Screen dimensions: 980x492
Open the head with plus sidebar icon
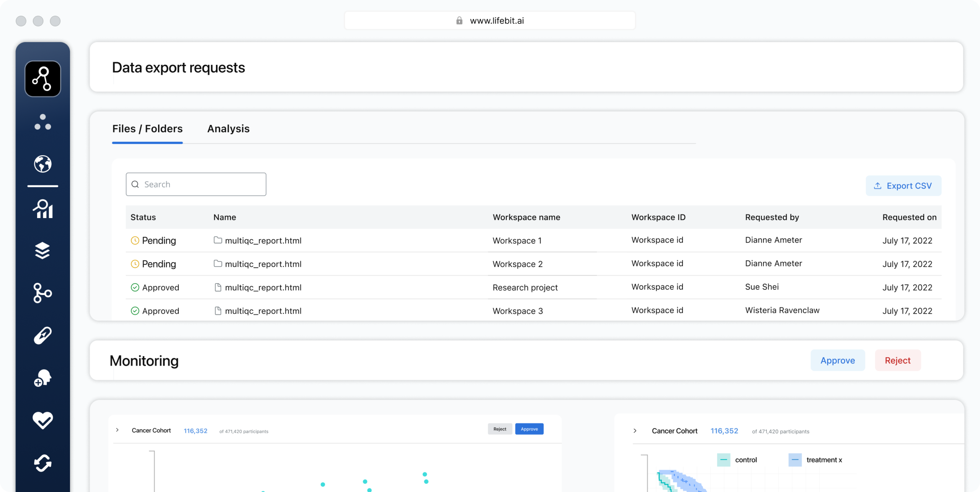click(x=42, y=378)
